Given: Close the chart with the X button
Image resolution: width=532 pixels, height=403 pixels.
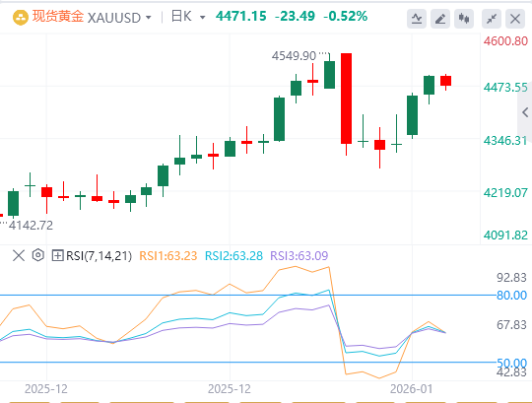Looking at the screenshot, I should pos(515,19).
